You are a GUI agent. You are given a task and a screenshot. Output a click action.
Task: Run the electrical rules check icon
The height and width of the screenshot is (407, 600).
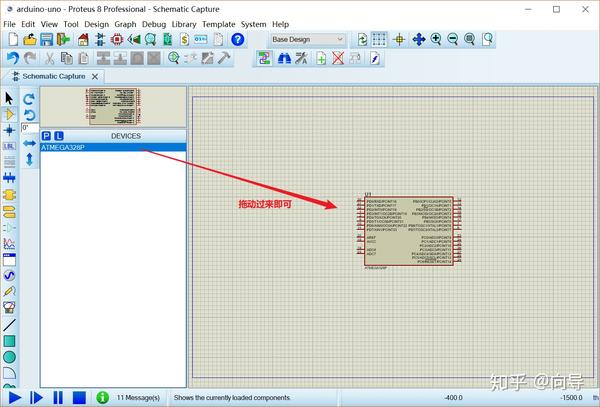[x=375, y=58]
